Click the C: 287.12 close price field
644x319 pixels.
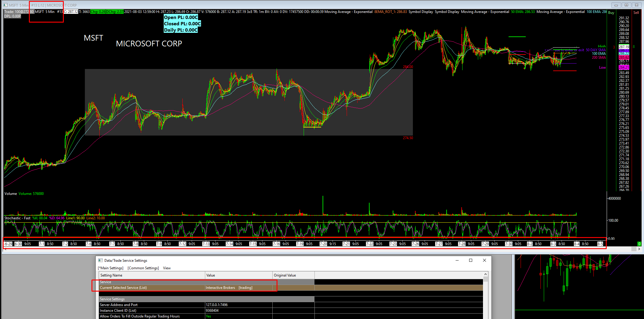point(71,12)
